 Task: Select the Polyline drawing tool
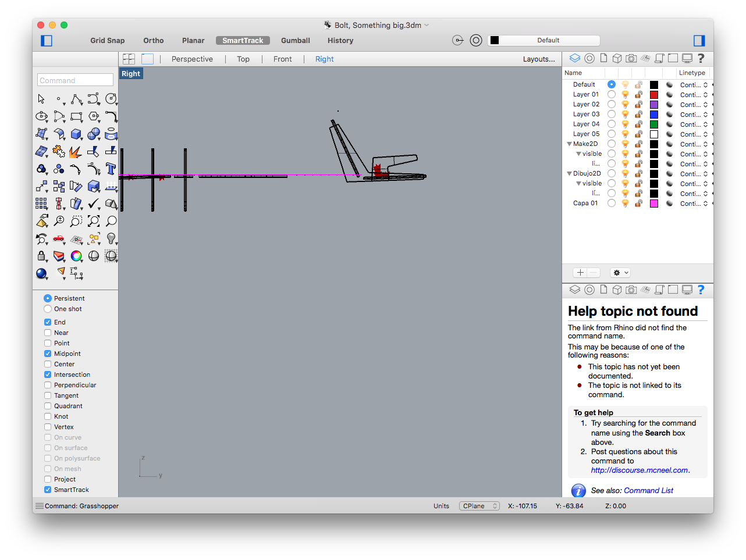[76, 99]
